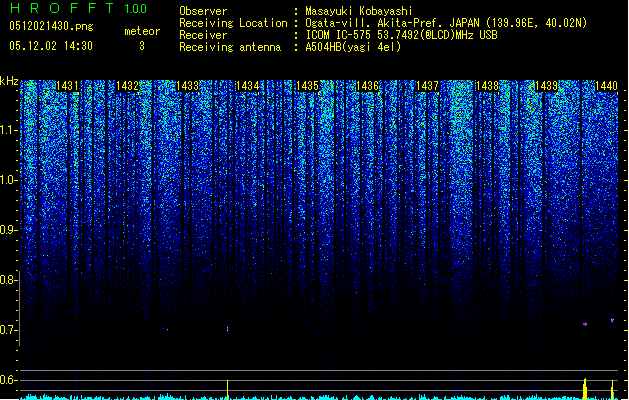Click the 1434 time marker
The image size is (629, 400).
[x=247, y=86]
